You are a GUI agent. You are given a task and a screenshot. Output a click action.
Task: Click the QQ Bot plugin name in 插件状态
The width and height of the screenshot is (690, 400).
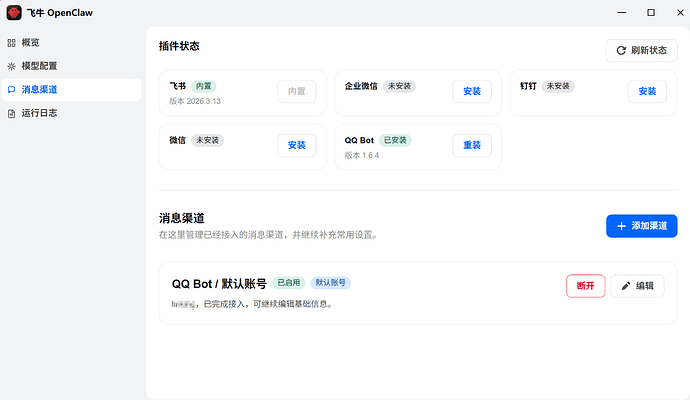click(x=359, y=140)
